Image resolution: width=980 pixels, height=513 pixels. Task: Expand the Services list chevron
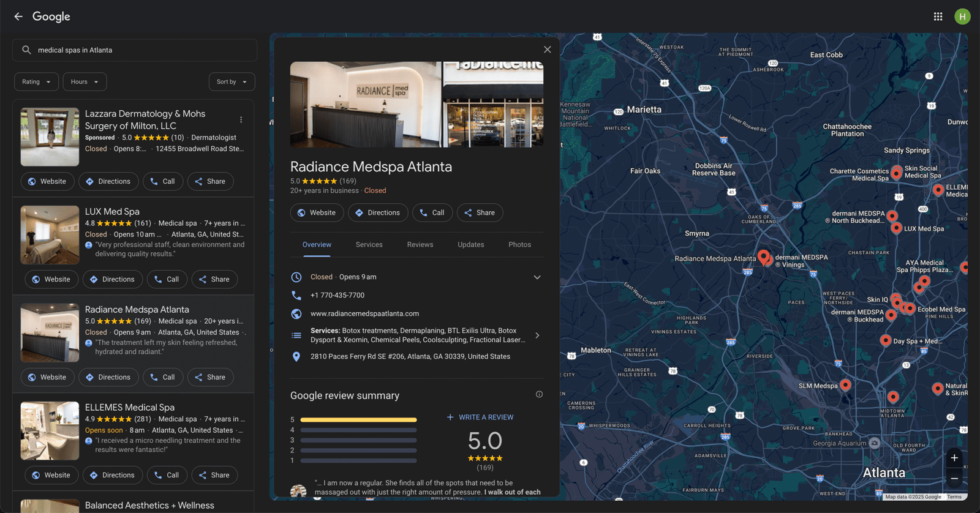pos(537,335)
